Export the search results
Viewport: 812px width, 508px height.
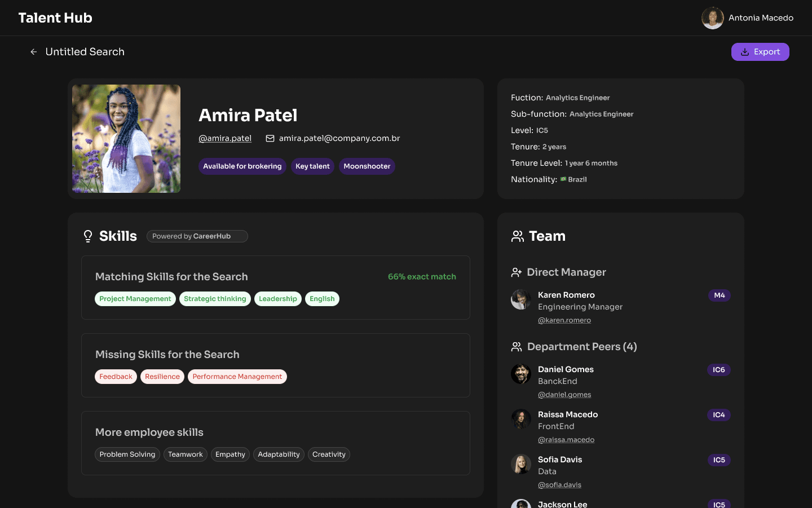coord(760,52)
